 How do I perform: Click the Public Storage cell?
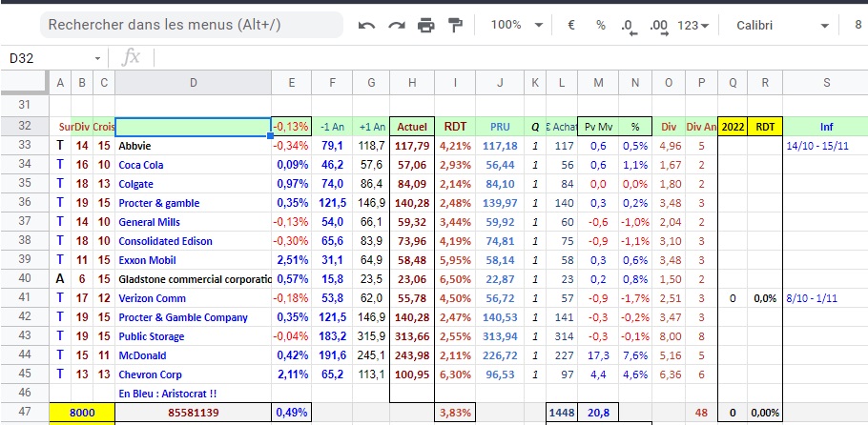point(194,336)
